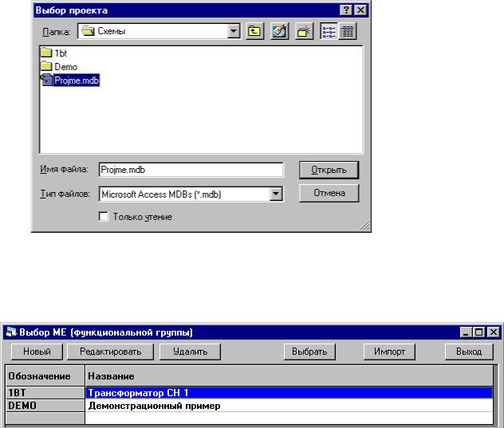Go up one folder level
This screenshot has width=504, height=428.
[254, 31]
